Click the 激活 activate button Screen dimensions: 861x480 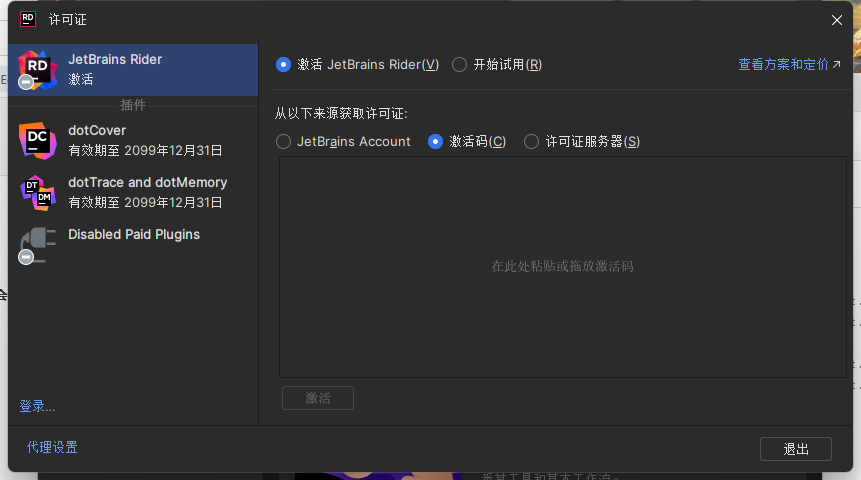click(318, 398)
